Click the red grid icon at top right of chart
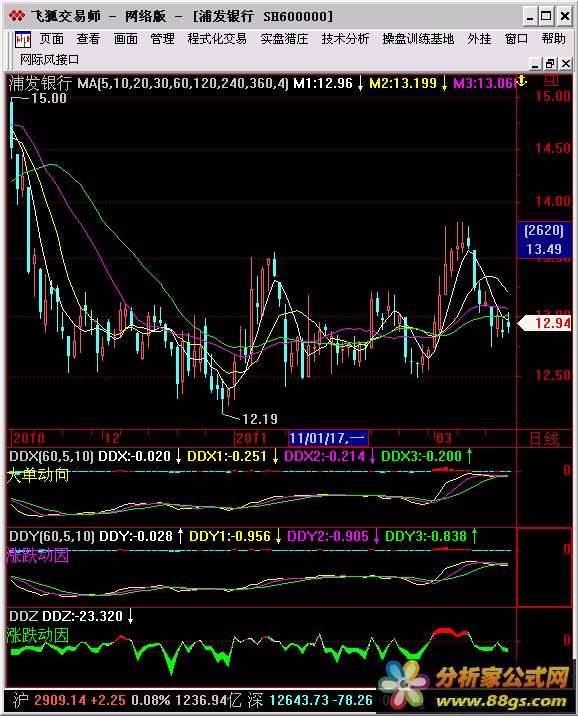This screenshot has width=578, height=716. click(552, 81)
